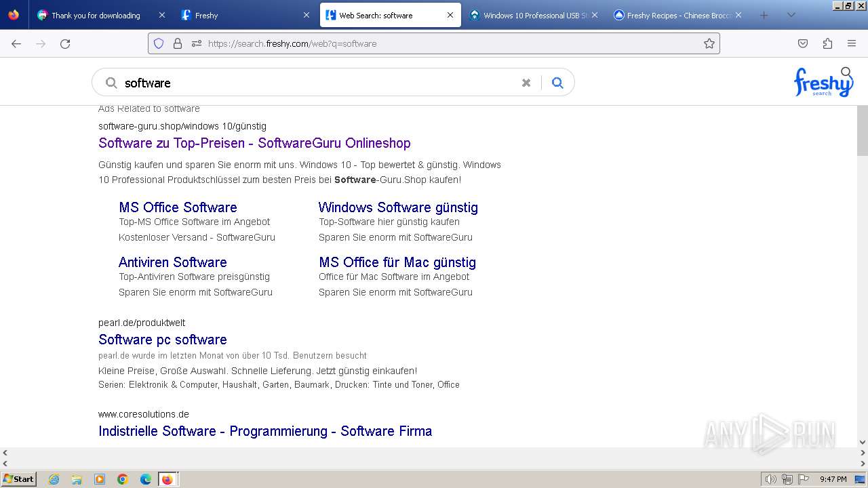Open 'Indistrielle Software - Programmierung' result link
Image resolution: width=868 pixels, height=488 pixels.
click(265, 431)
